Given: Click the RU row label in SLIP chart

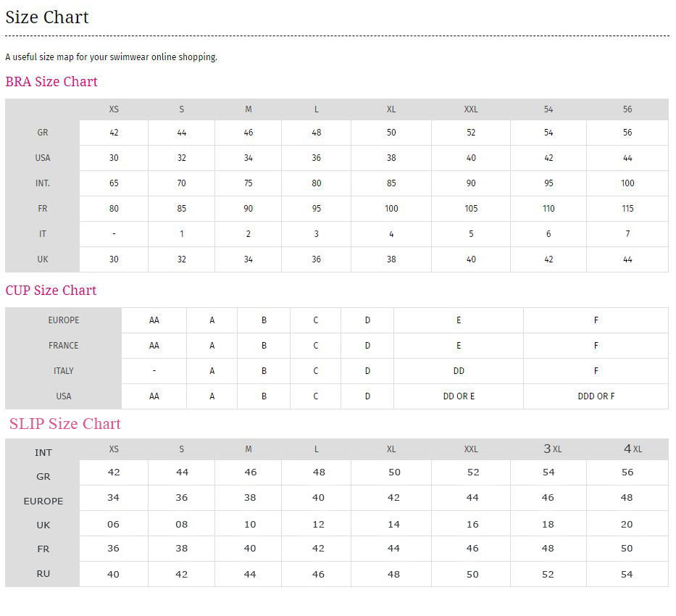Looking at the screenshot, I should click(43, 573).
